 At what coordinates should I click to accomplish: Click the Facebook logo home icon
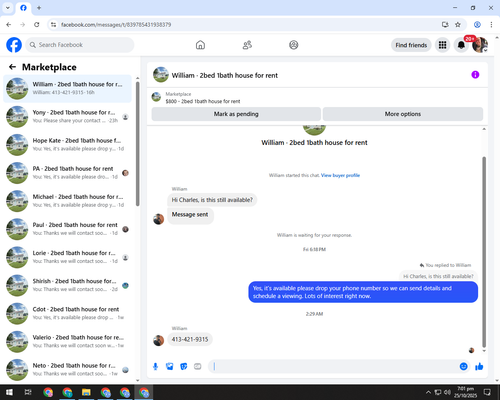point(14,45)
